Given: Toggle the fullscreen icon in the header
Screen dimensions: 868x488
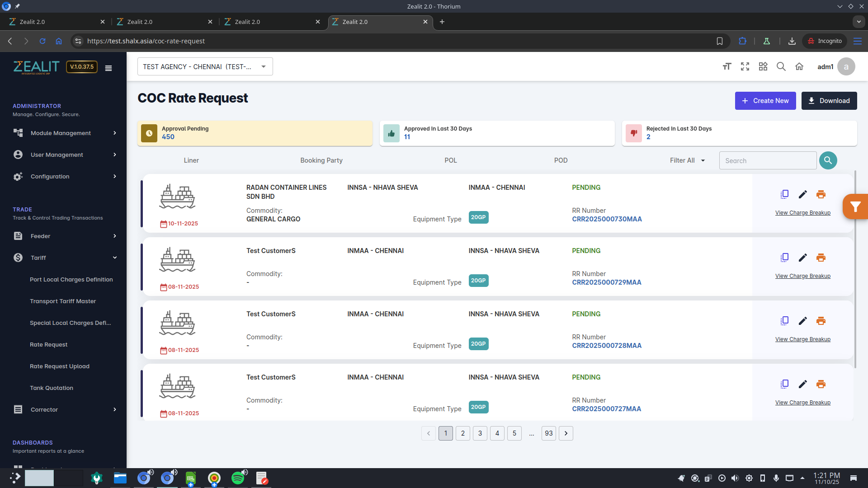Looking at the screenshot, I should point(745,66).
